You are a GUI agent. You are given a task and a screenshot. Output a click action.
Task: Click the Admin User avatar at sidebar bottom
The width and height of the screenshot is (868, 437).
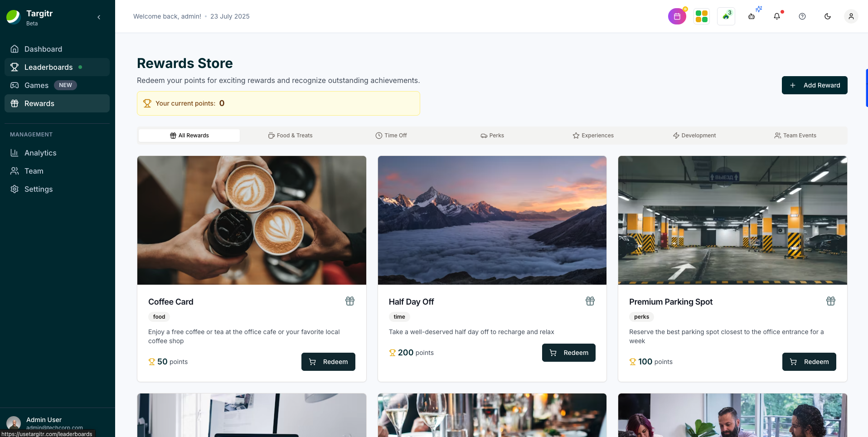pyautogui.click(x=14, y=423)
